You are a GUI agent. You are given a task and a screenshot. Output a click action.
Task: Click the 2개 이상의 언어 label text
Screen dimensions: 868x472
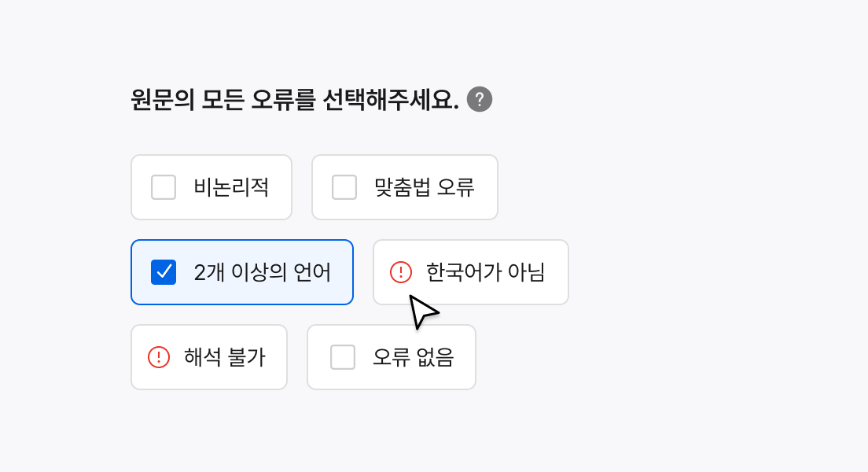pyautogui.click(x=263, y=272)
